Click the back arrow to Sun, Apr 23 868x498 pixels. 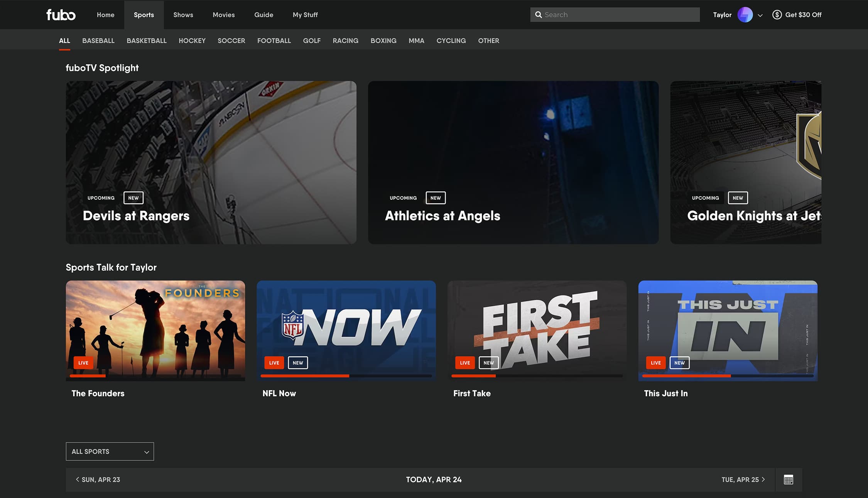[x=77, y=479]
